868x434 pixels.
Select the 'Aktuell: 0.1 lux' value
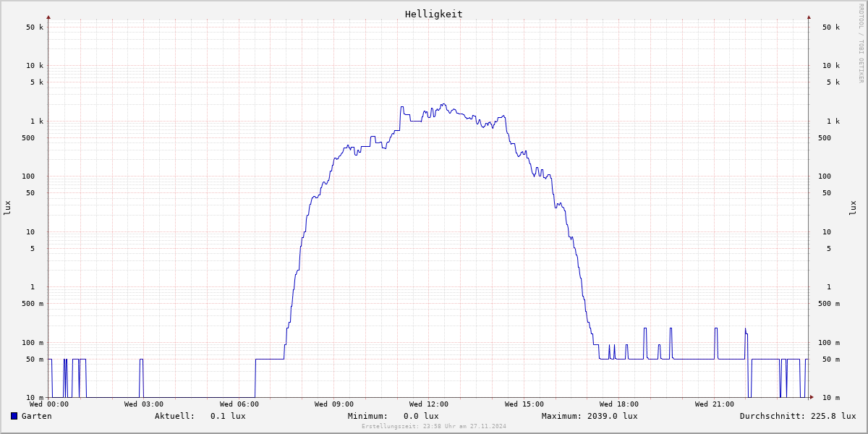pos(200,416)
